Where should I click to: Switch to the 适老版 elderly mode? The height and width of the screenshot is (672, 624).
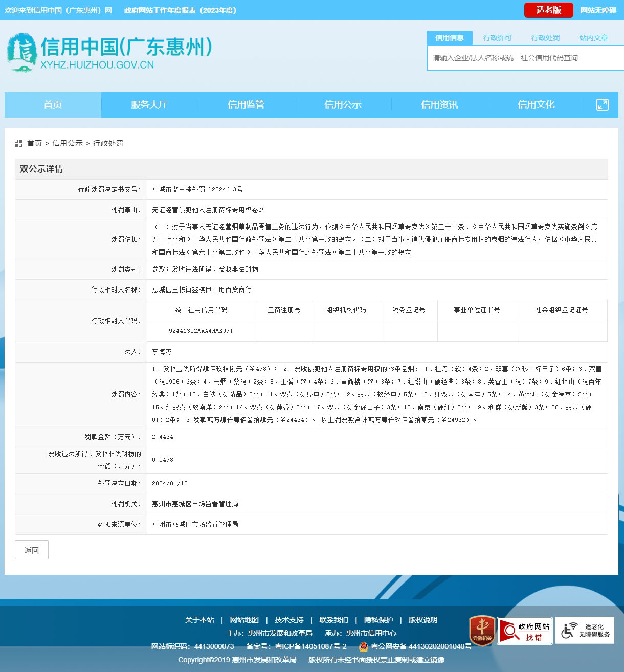pos(548,10)
